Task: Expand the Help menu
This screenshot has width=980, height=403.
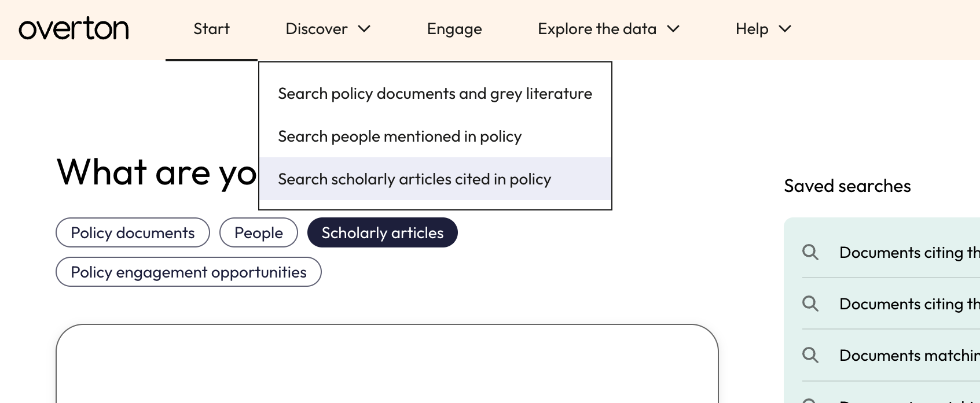Action: (x=763, y=29)
